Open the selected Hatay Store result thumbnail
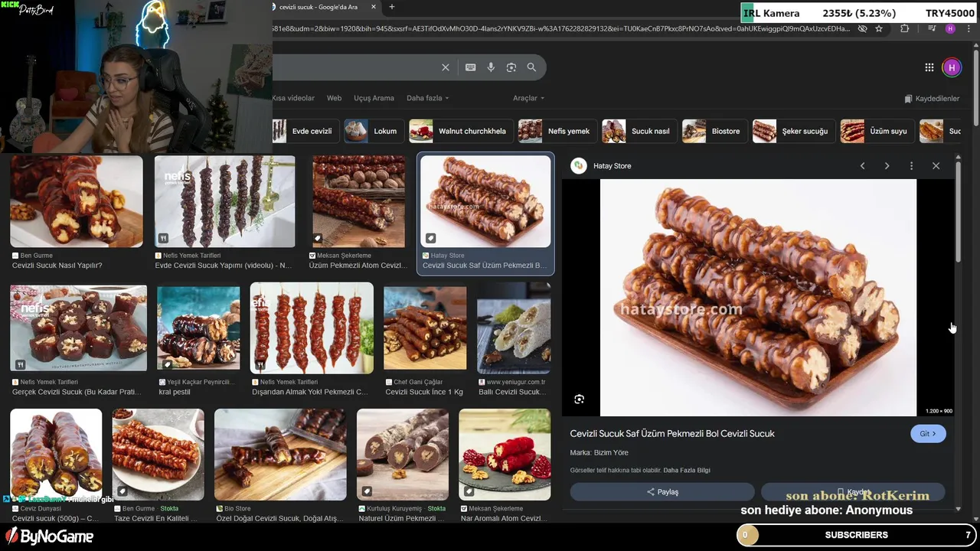This screenshot has height=551, width=980. (485, 201)
